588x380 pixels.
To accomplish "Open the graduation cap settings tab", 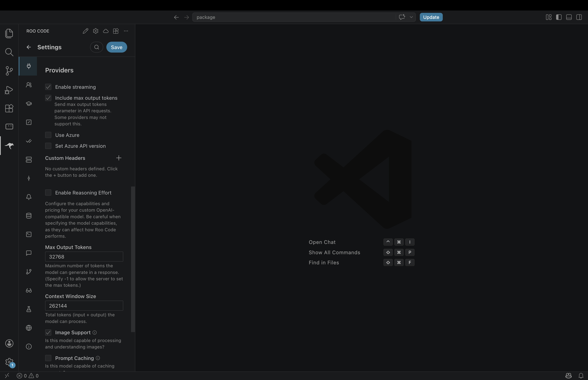I will click(x=29, y=104).
